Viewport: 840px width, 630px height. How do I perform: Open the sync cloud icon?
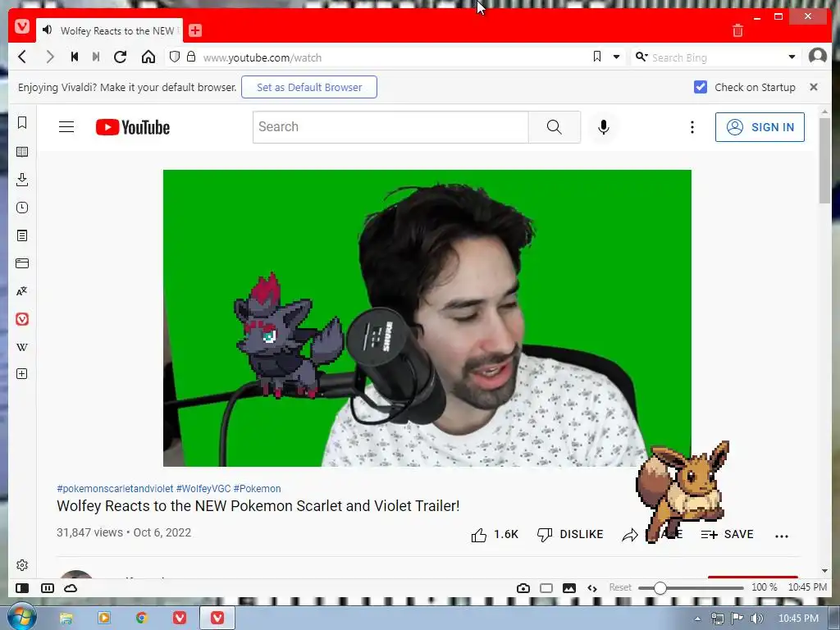(71, 588)
